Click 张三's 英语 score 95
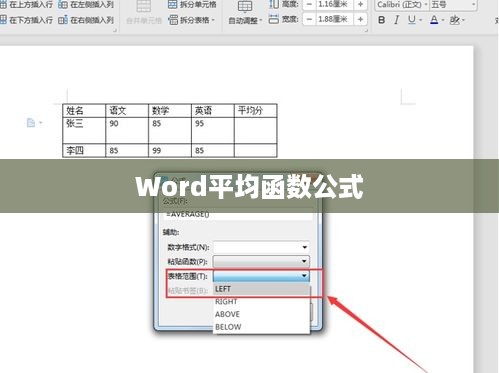499x373 pixels. [213, 131]
